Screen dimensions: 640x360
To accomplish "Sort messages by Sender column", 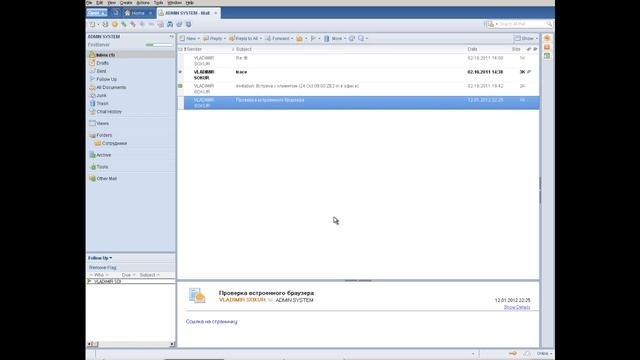I will click(x=194, y=49).
